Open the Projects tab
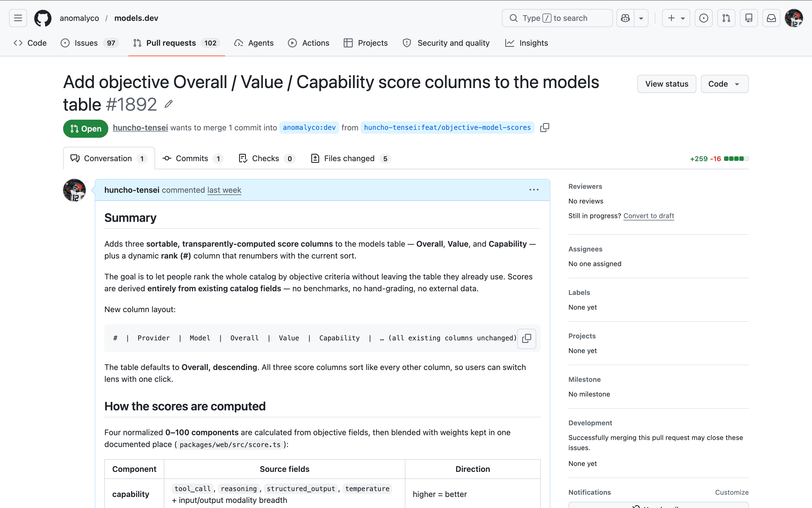 click(366, 43)
